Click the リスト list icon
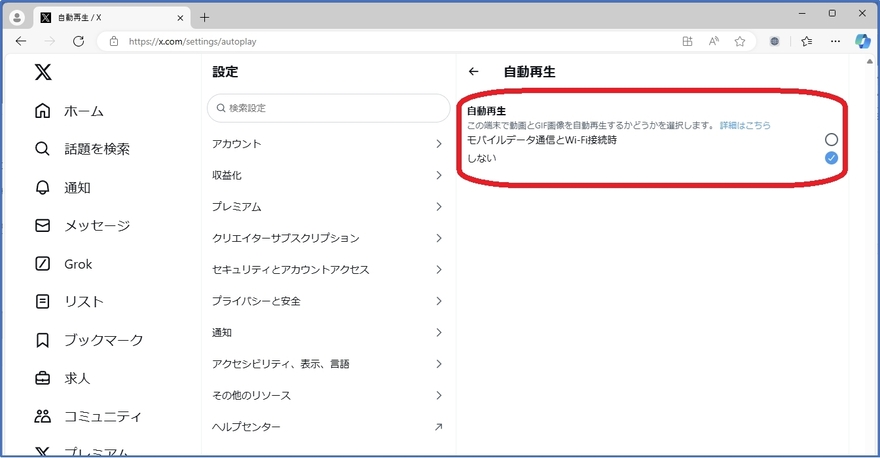 click(x=43, y=301)
